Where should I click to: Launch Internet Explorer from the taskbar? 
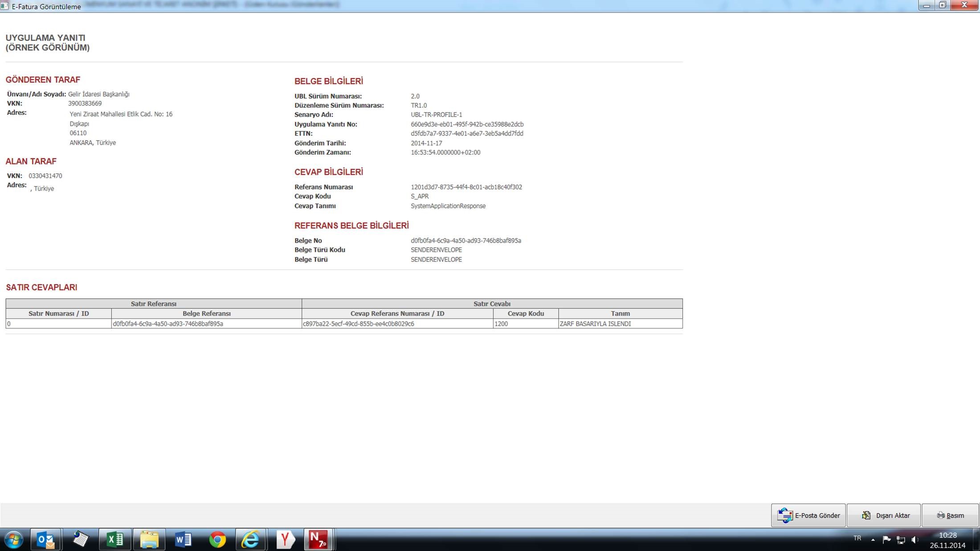(251, 540)
